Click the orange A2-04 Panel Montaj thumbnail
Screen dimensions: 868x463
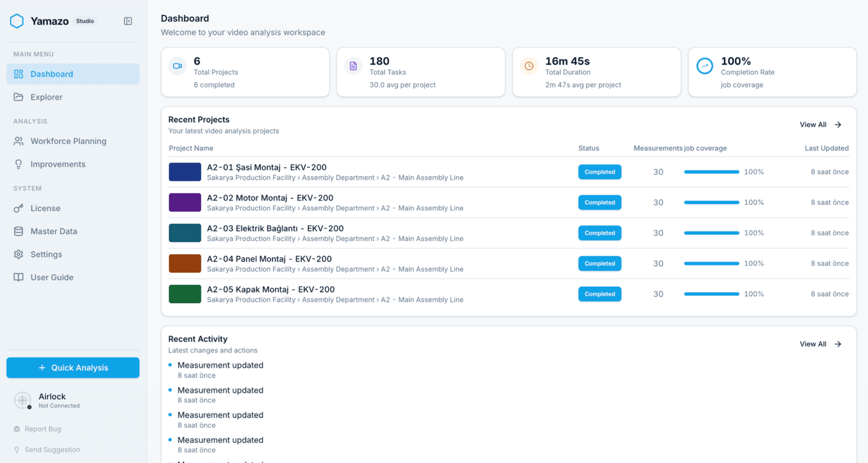[x=185, y=263]
